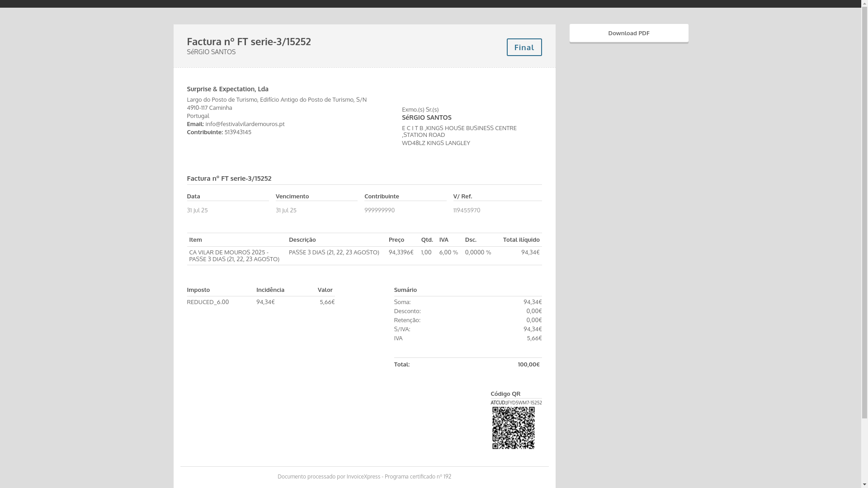Click the Download PDF button

(628, 33)
